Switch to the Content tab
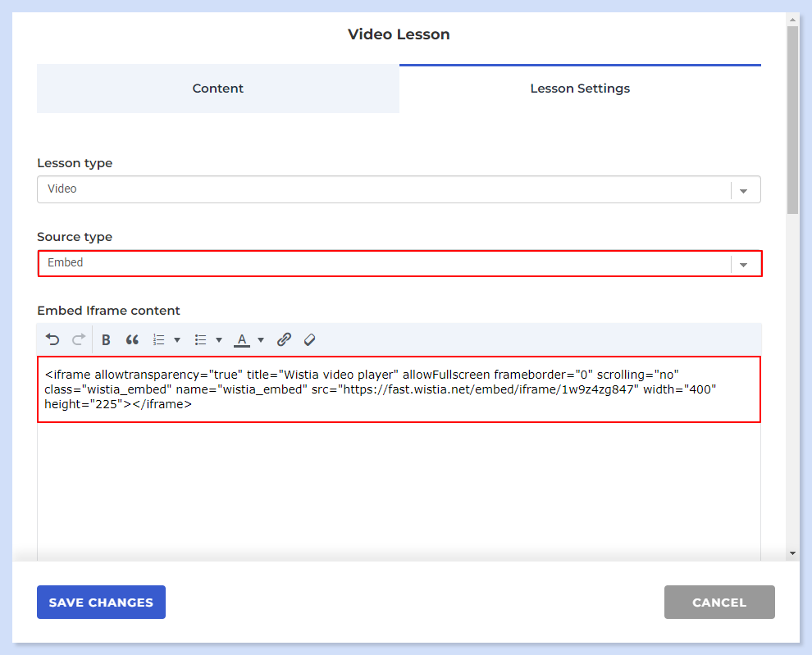 coord(218,89)
